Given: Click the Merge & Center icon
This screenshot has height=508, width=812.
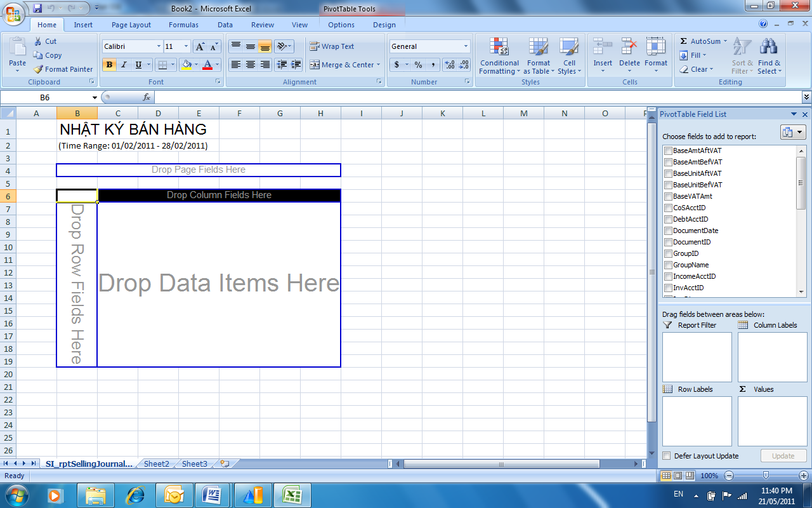Looking at the screenshot, I should pos(315,65).
